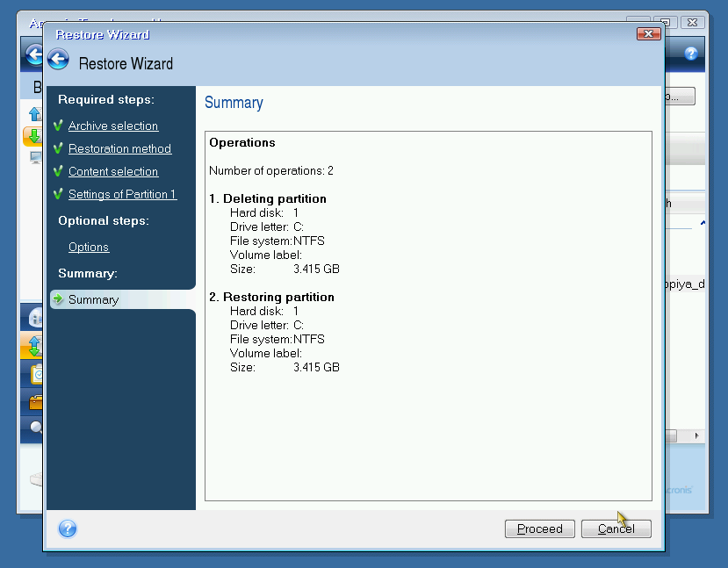Close the Restore Wizard dialog
Image resolution: width=728 pixels, height=568 pixels.
[649, 33]
